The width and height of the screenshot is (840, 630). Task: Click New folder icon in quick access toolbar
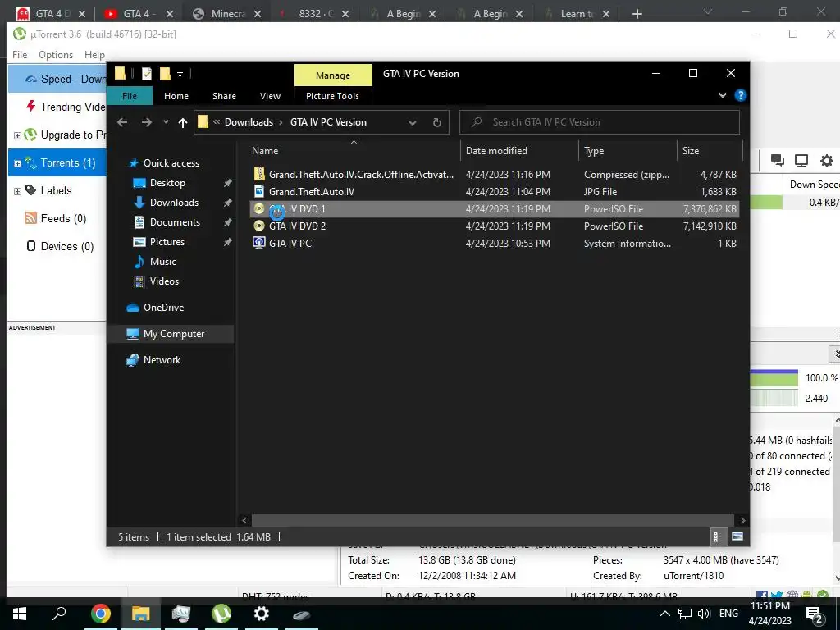point(165,74)
